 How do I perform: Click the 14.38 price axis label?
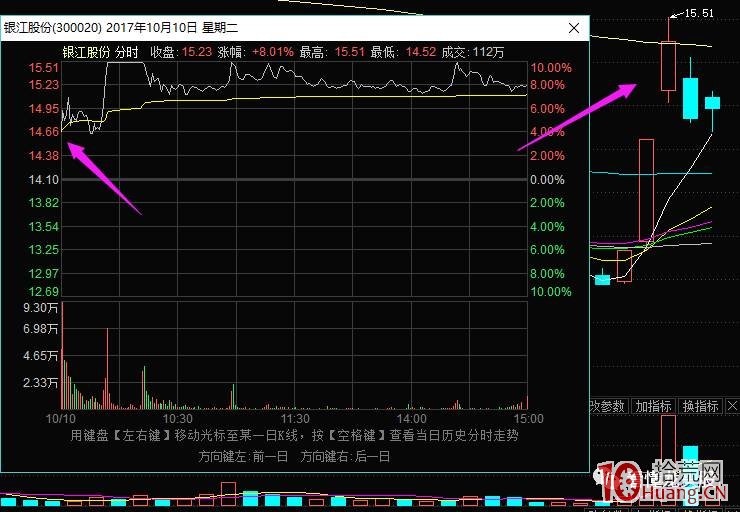click(44, 156)
